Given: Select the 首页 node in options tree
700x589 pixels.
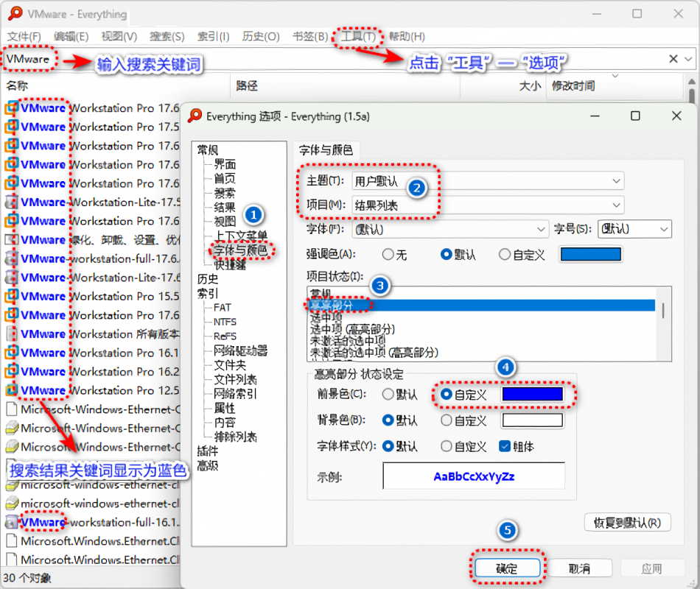Looking at the screenshot, I should [225, 178].
